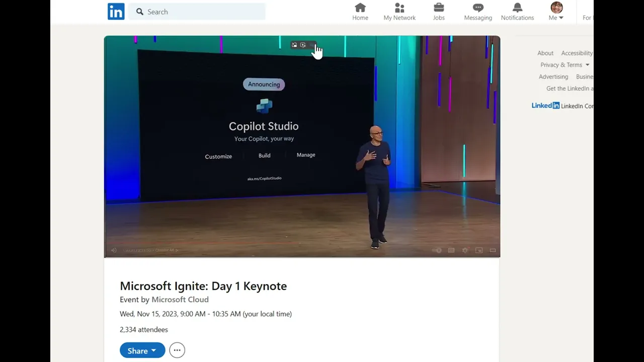This screenshot has width=644, height=362.
Task: Click "Get the LinkedIn app" link
Action: [570, 88]
